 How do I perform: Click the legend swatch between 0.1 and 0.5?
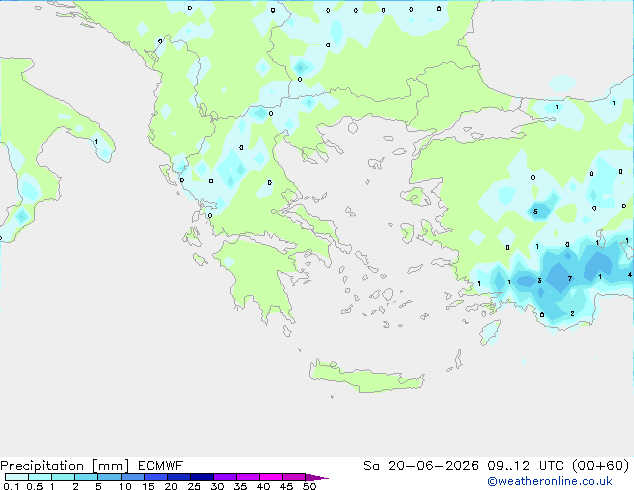[17, 477]
